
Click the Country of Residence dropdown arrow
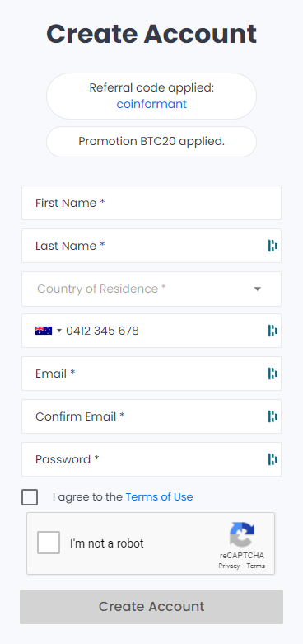click(x=258, y=289)
